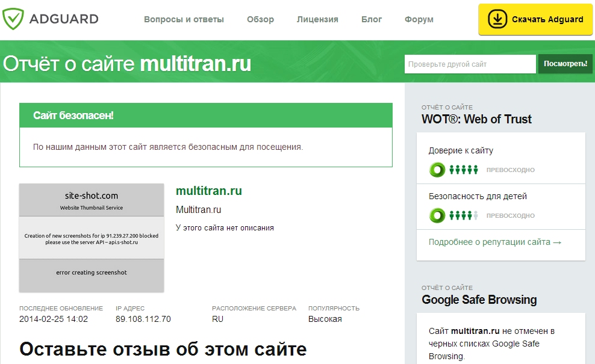Click the Google Safe Browsing blacklist status text
This screenshot has width=595, height=364.
pyautogui.click(x=491, y=344)
